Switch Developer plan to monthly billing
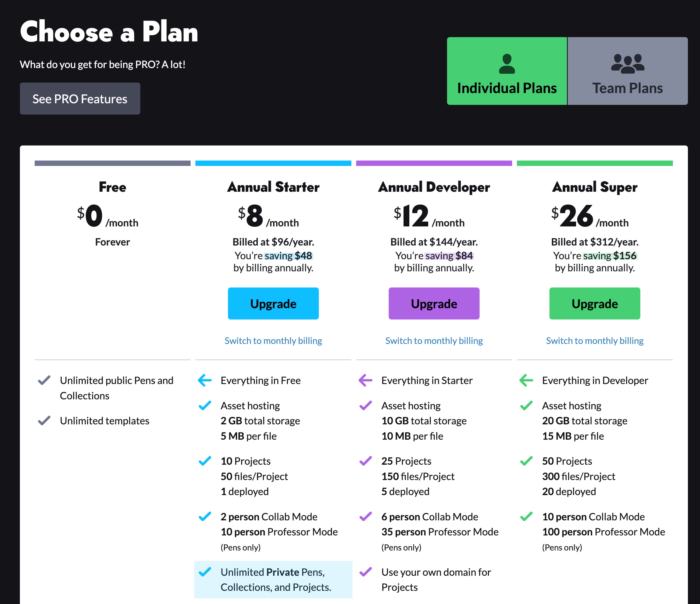Image resolution: width=700 pixels, height=604 pixels. coord(434,341)
